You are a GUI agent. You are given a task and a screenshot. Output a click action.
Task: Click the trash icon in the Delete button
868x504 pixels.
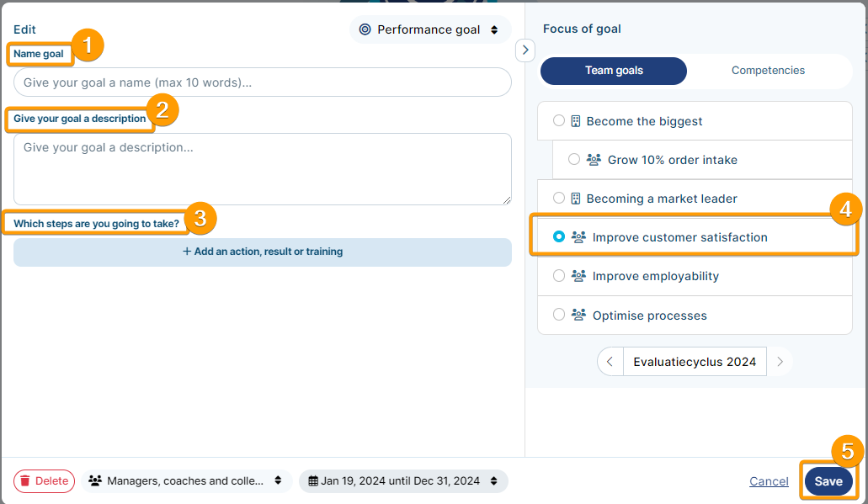click(x=25, y=480)
